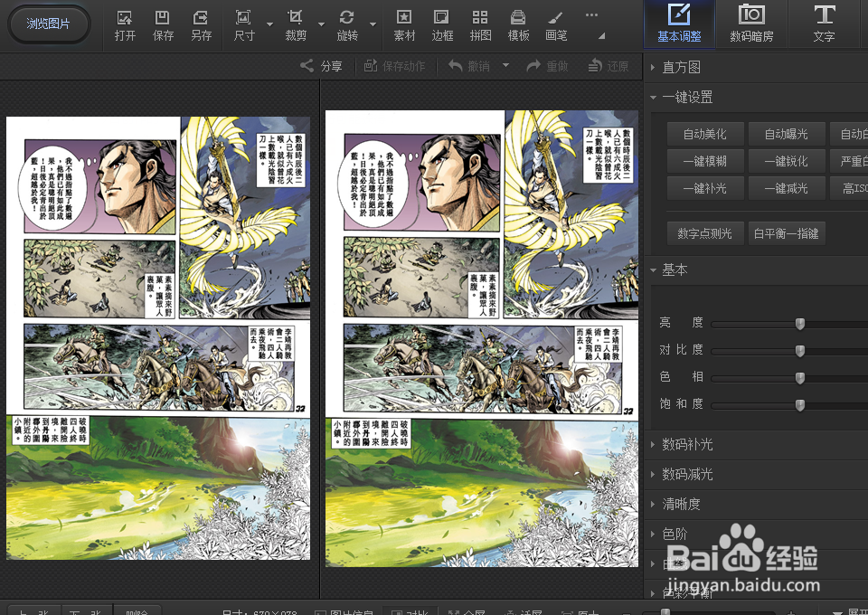868x615 pixels.
Task: Save the picture using 保存
Action: pos(163,25)
